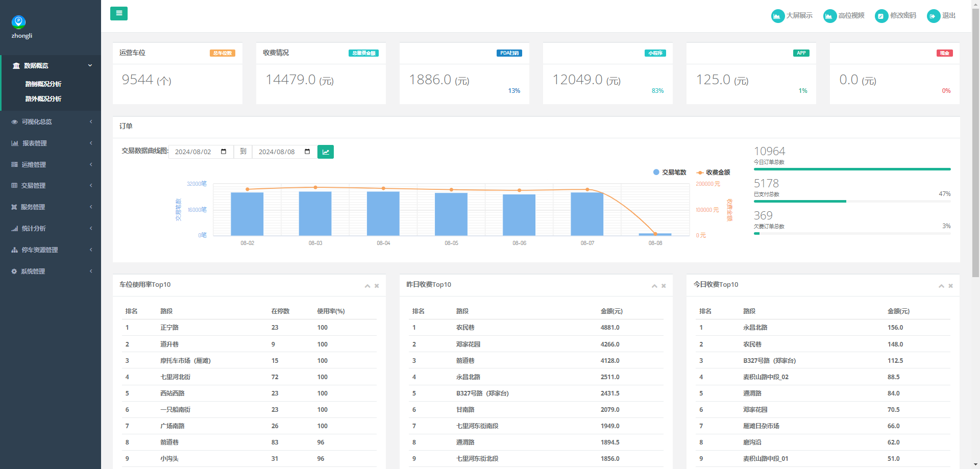Collapse the 数据概览 menu chevron
Image resolution: width=980 pixels, height=469 pixels.
coord(90,65)
